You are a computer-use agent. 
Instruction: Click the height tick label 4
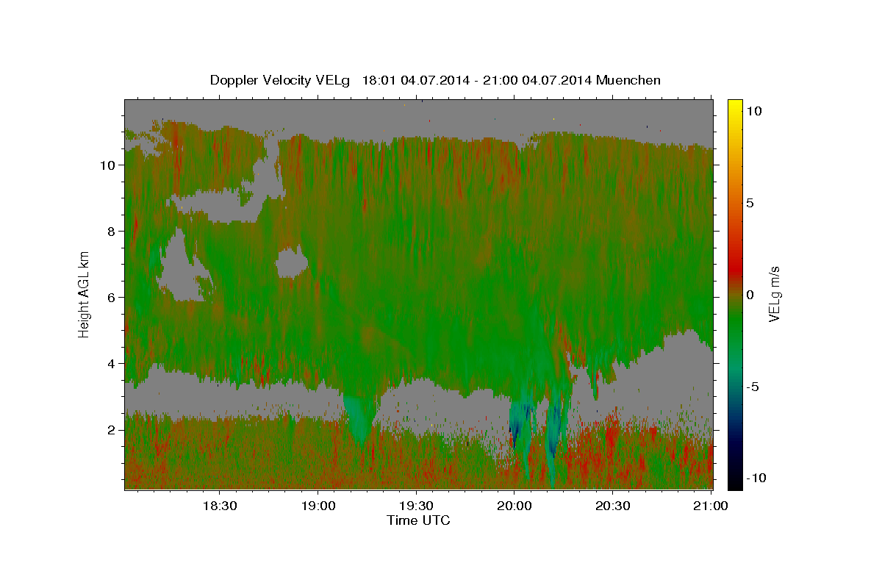point(112,364)
